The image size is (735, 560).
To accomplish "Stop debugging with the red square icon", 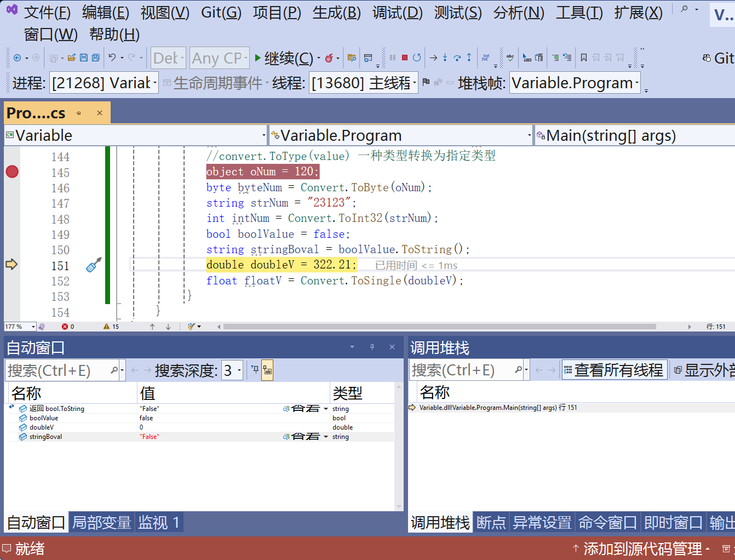I will [x=404, y=57].
